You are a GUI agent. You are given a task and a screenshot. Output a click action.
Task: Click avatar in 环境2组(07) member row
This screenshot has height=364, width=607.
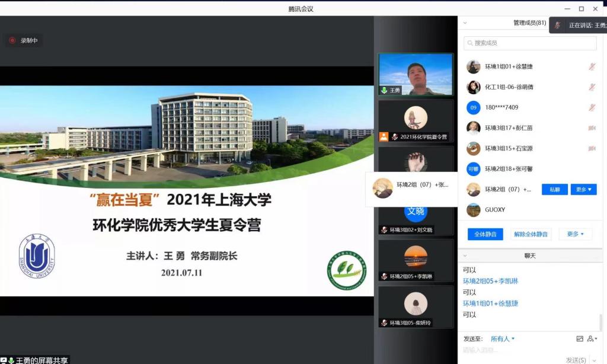point(473,189)
